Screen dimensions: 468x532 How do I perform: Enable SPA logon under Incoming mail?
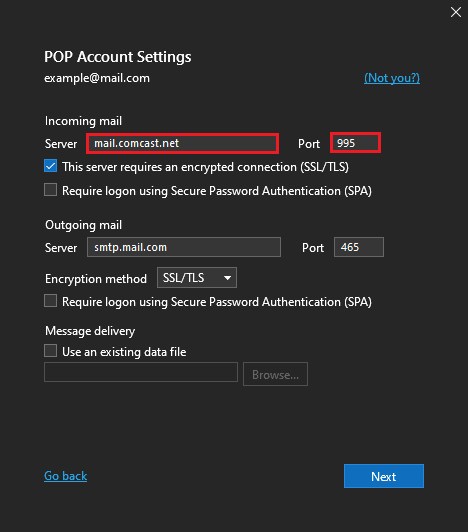click(51, 190)
